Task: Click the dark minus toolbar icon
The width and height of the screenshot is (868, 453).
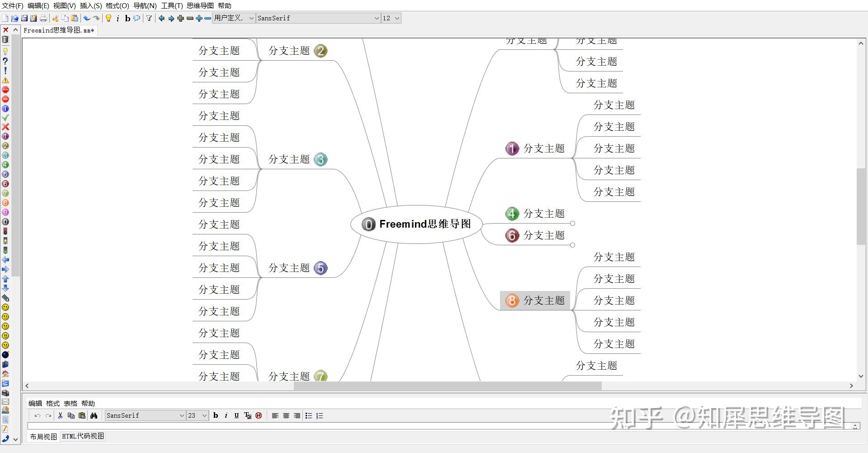Action: pos(190,18)
